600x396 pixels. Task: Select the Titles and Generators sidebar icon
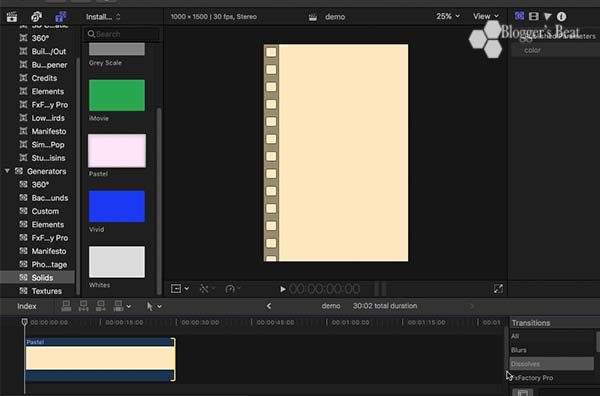tap(60, 17)
